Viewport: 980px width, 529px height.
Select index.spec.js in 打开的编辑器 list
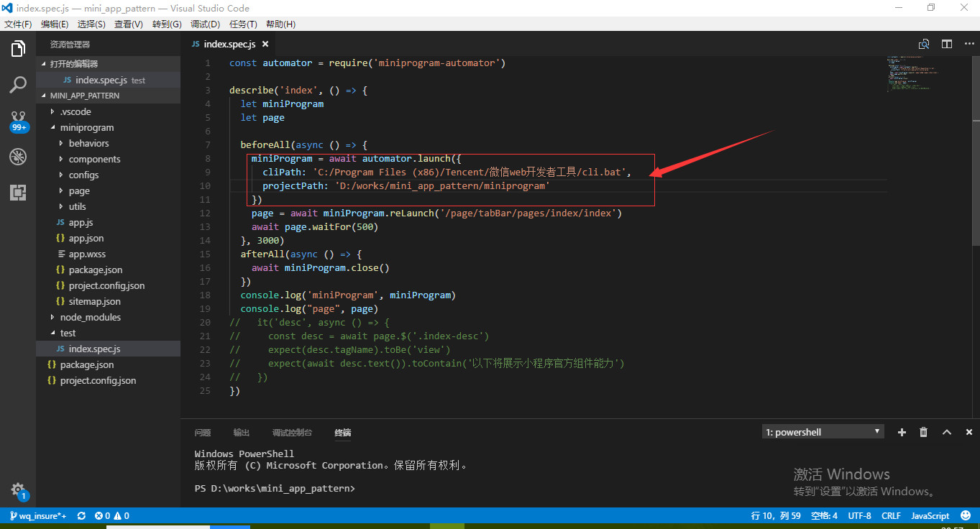[108, 80]
